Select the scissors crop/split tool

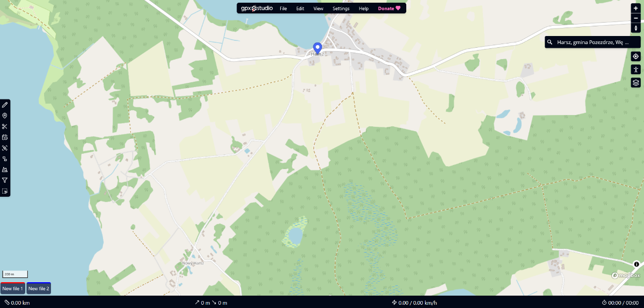5,126
